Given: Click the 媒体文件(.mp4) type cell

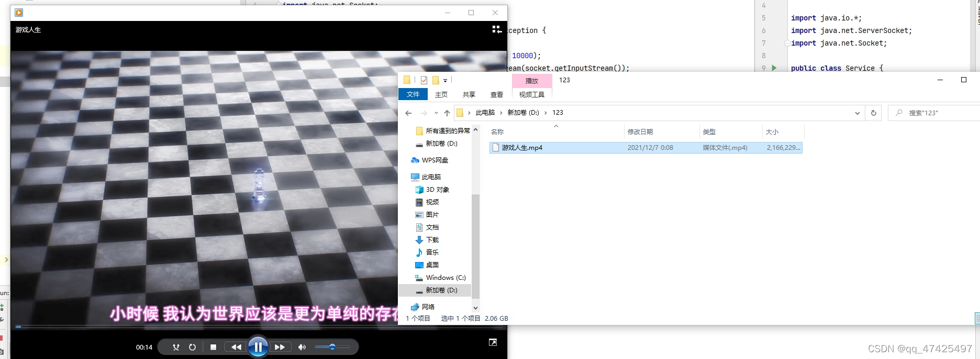Looking at the screenshot, I should [x=725, y=148].
